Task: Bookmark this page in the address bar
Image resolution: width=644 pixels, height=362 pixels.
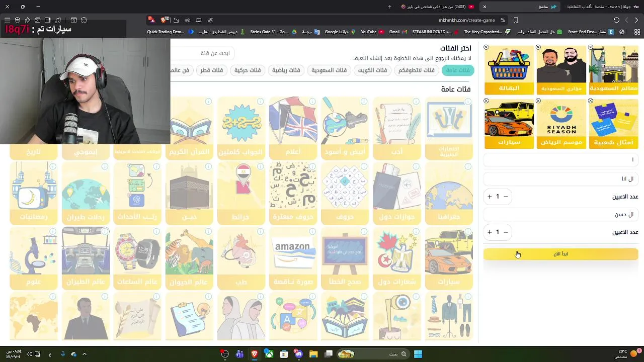Action: pyautogui.click(x=516, y=20)
